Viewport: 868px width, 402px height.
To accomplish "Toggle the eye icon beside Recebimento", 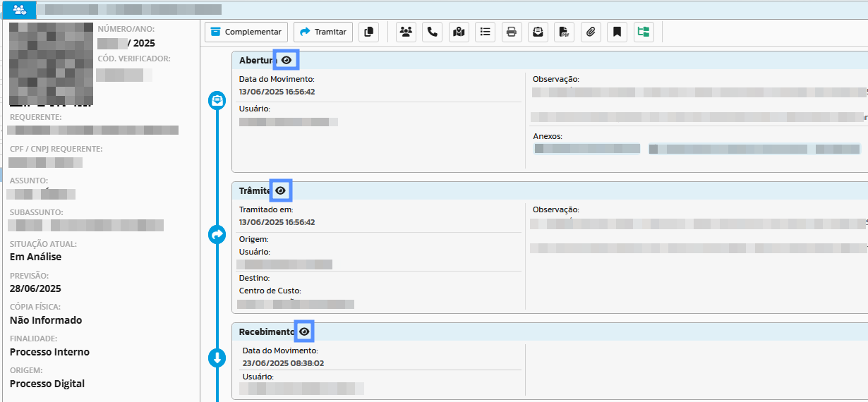I will pyautogui.click(x=304, y=331).
